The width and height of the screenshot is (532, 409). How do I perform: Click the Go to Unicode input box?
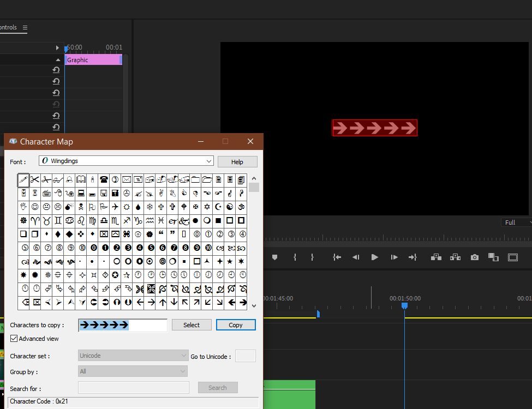(x=246, y=356)
